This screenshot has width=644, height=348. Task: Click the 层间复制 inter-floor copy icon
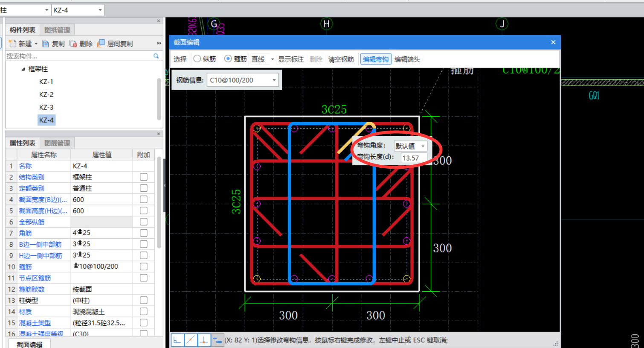point(101,44)
